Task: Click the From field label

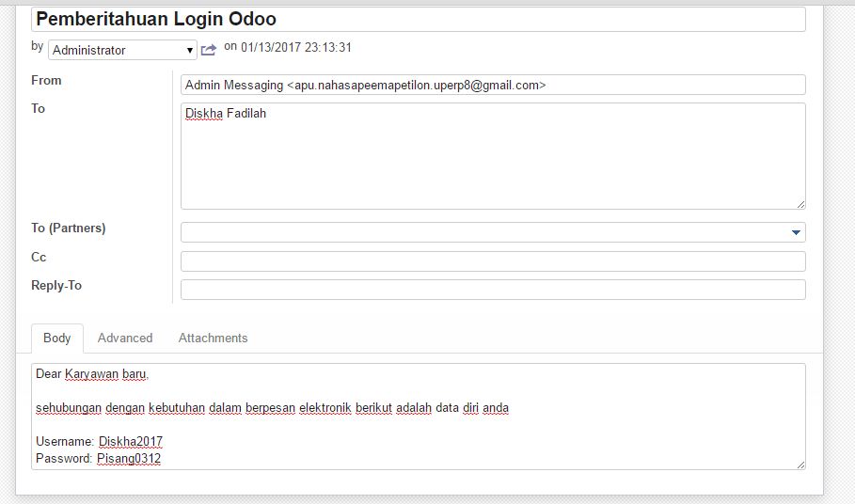Action: pos(46,80)
